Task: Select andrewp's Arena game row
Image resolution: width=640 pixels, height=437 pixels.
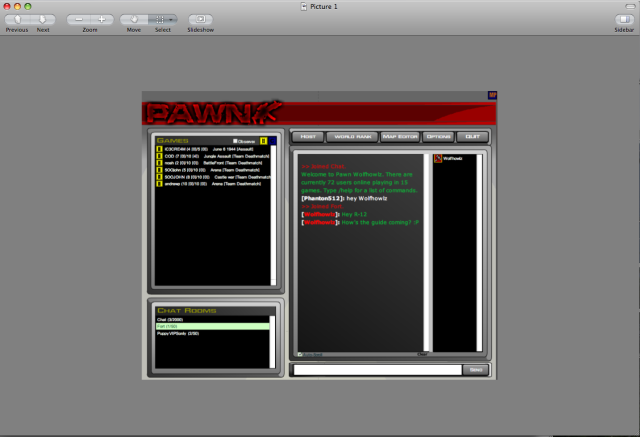Action: click(x=213, y=184)
